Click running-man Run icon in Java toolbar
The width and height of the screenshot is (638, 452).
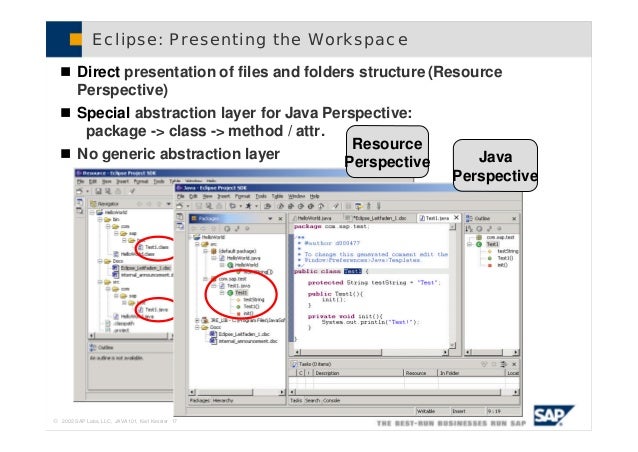coord(248,206)
